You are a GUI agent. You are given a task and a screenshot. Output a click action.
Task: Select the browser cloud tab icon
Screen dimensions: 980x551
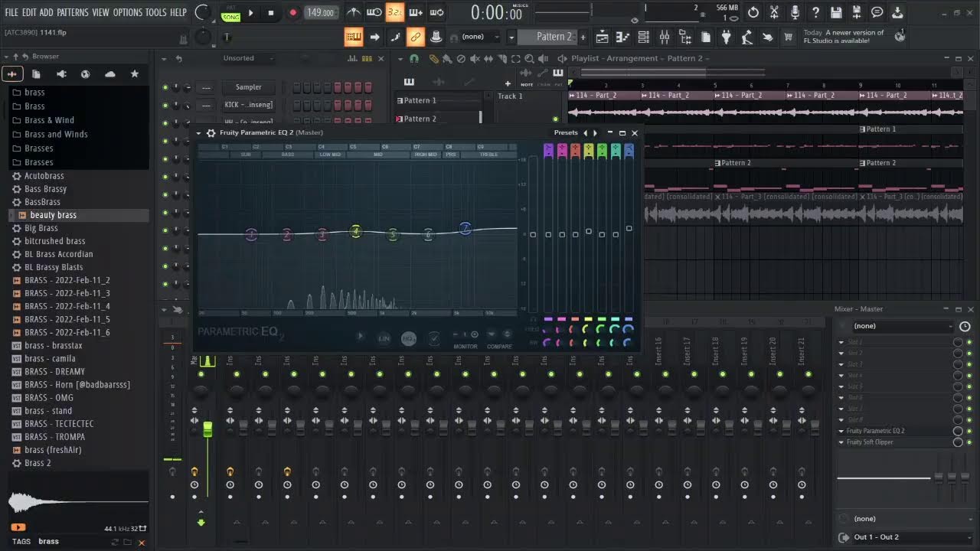point(110,73)
